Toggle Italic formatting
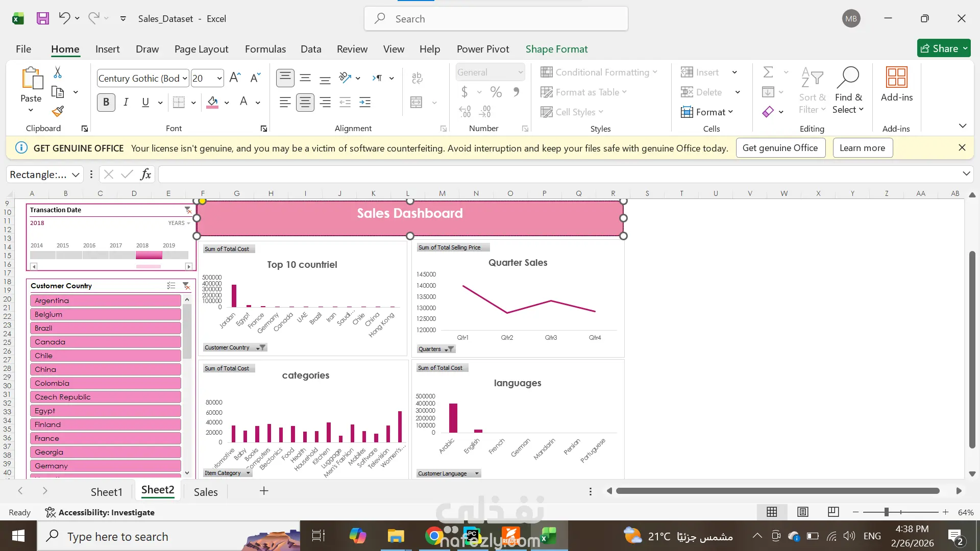This screenshot has height=551, width=980. point(126,103)
